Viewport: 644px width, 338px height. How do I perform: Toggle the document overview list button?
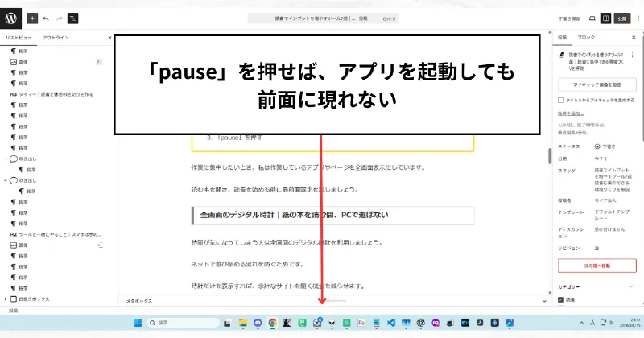72,19
